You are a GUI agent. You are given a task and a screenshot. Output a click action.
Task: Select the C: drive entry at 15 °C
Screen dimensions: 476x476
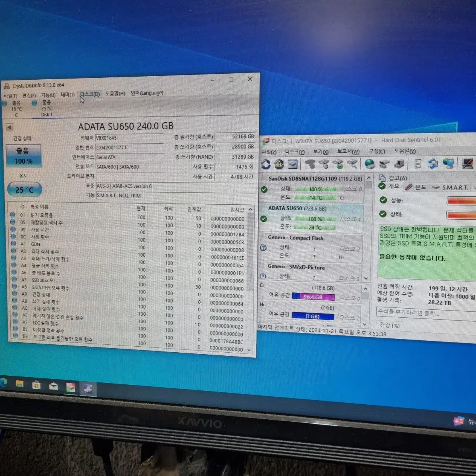click(16, 109)
